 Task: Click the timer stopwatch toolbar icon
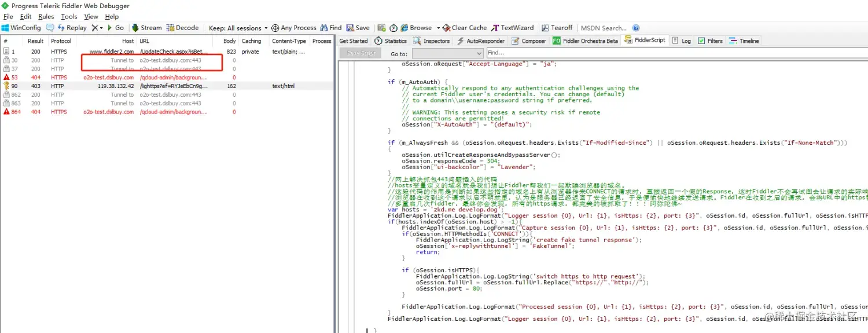[x=393, y=28]
